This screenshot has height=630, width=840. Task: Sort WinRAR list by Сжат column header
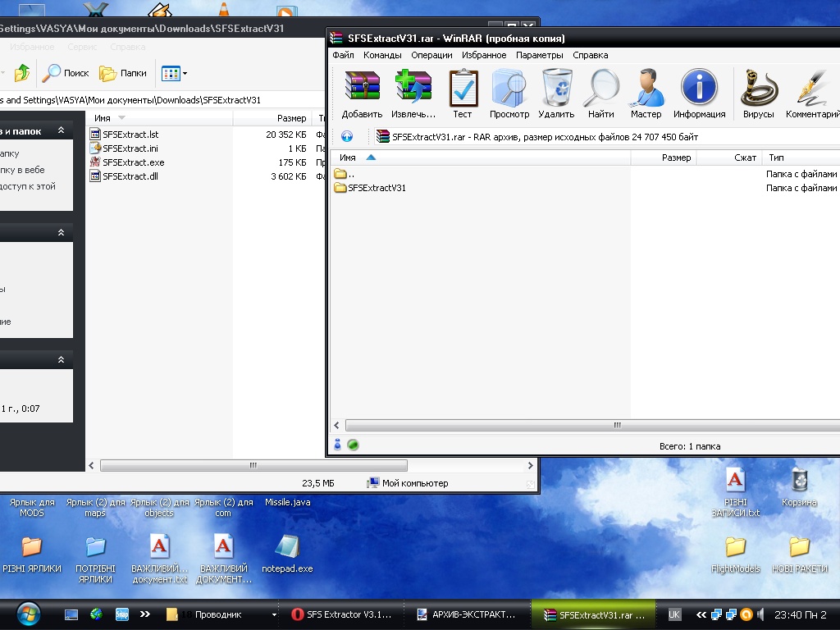[x=728, y=157]
